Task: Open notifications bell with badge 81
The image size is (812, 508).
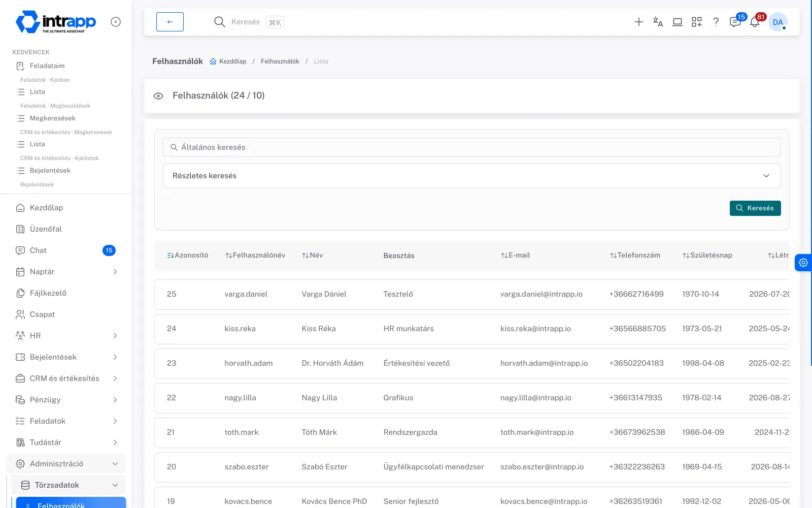Action: pyautogui.click(x=755, y=22)
